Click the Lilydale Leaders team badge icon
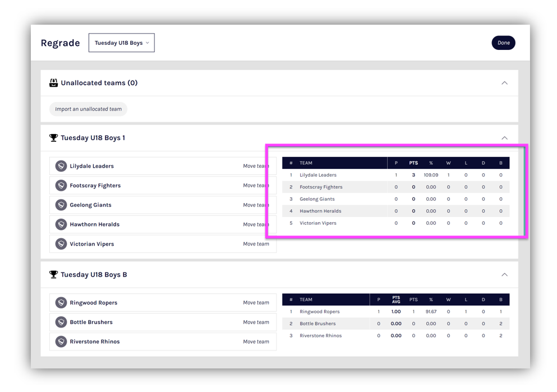Image resolution: width=557 pixels, height=392 pixels. [61, 166]
